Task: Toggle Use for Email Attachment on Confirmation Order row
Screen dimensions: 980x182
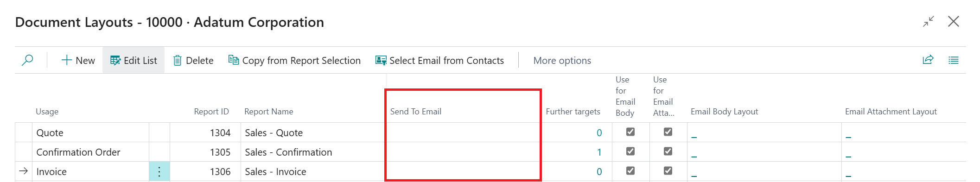Action: [x=668, y=151]
